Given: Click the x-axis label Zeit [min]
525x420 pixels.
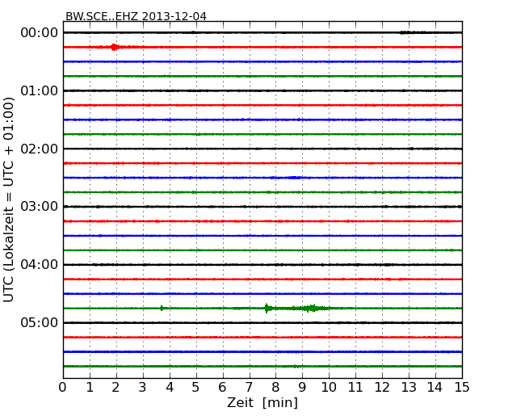Looking at the screenshot, I should pos(262,403).
